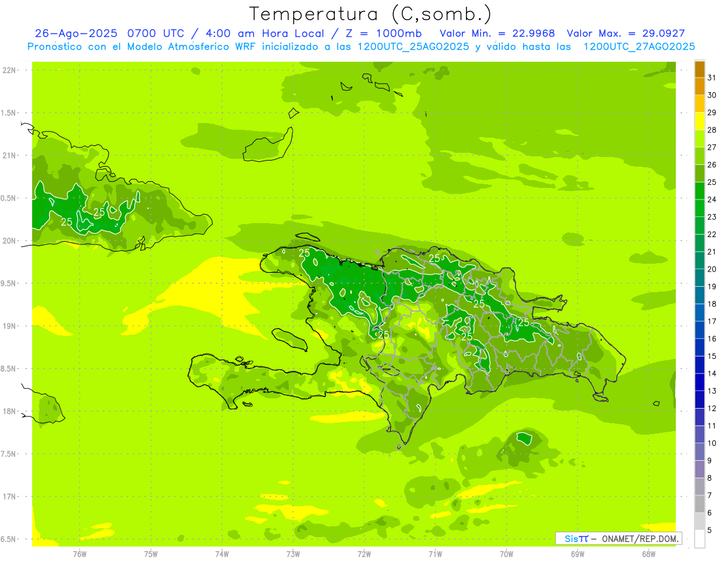Click the blue legend swatch between 16 and 17
The height and width of the screenshot is (562, 728).
tap(699, 330)
